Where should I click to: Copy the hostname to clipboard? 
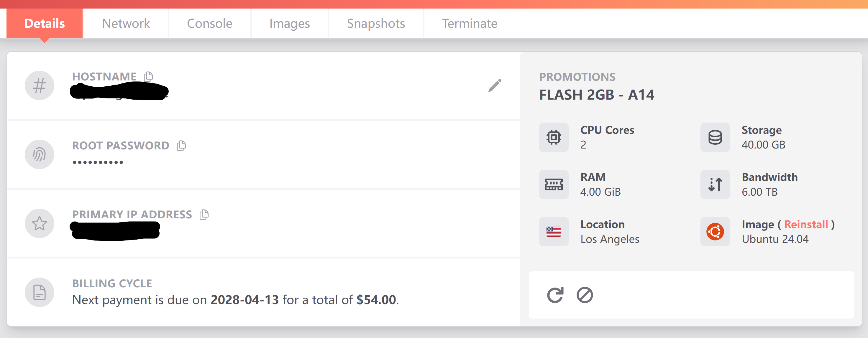(148, 76)
